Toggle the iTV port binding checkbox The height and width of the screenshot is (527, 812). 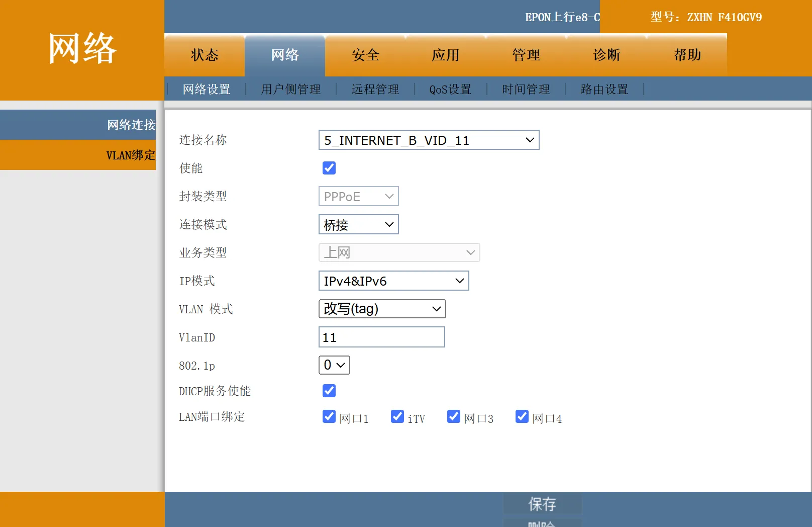[397, 416]
